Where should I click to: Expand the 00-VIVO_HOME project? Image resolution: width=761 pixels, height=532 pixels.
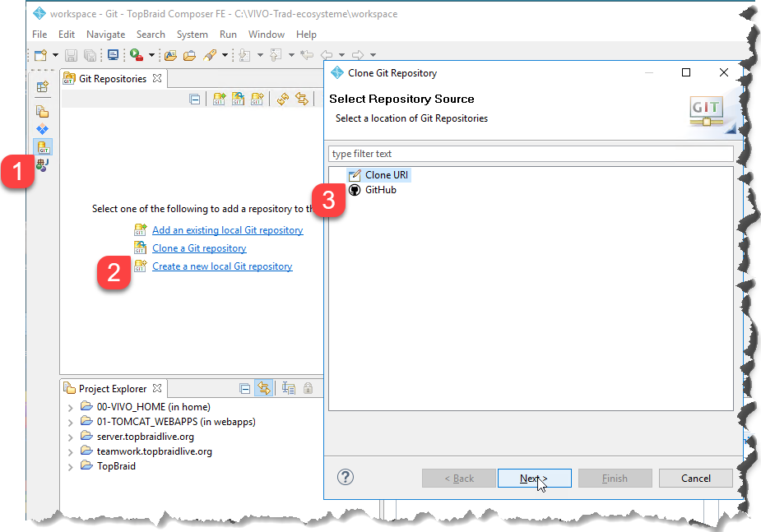tap(71, 407)
